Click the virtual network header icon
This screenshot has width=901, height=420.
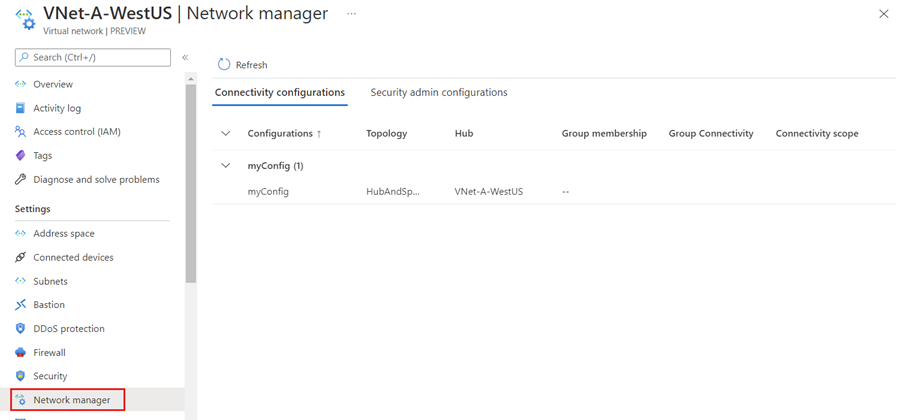click(x=25, y=18)
